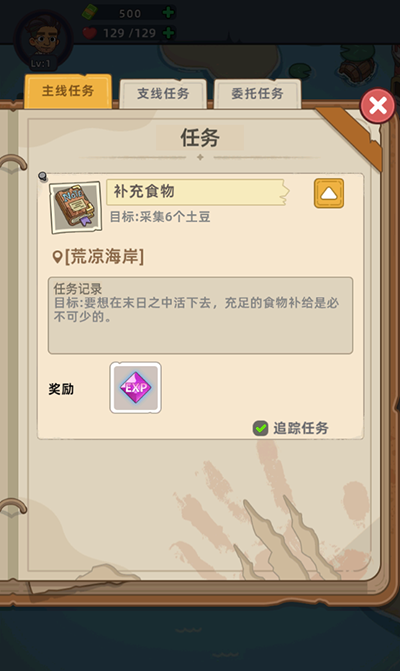Click the green cash bill icon
The image size is (400, 671).
(x=89, y=13)
